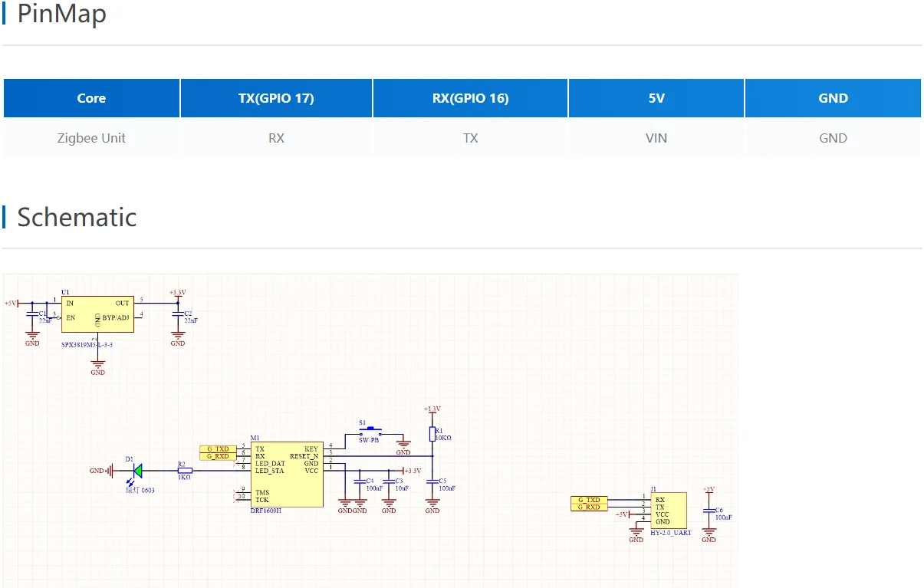Click the C3 10nF capacitor label
This screenshot has width=924, height=588.
403,484
